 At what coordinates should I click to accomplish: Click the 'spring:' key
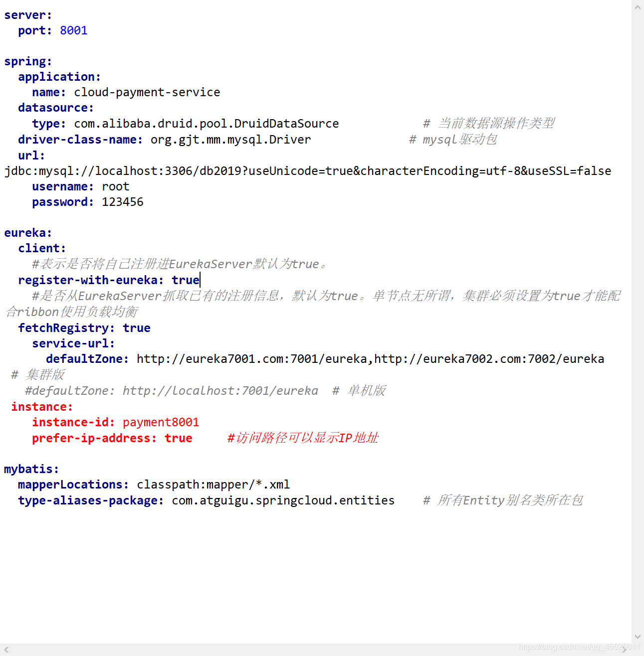pyautogui.click(x=28, y=61)
